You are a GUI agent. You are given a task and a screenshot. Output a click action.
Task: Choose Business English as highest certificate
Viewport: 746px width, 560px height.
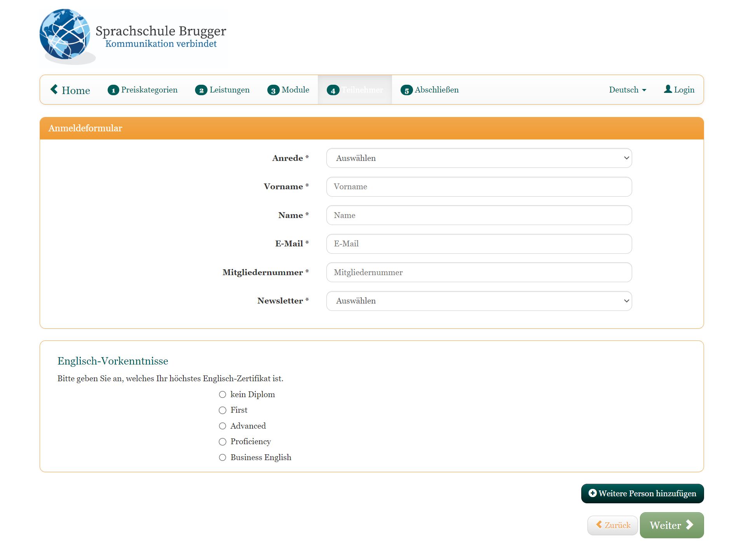[x=223, y=457]
